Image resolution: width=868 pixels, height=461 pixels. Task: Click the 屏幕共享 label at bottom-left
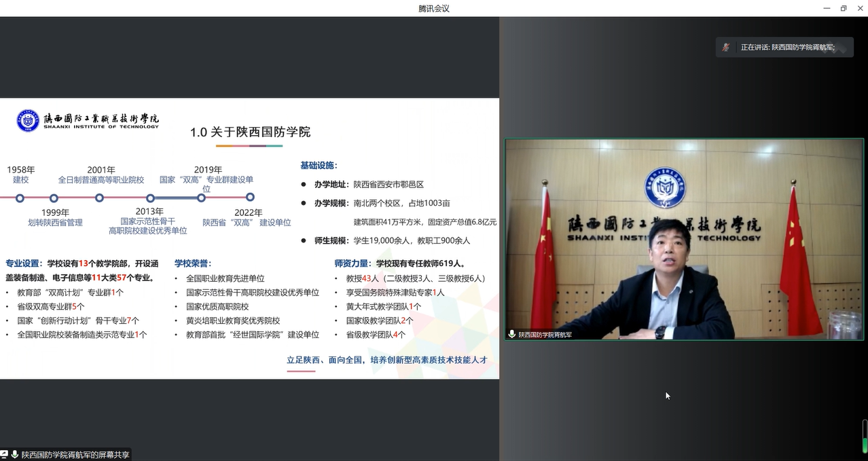tap(75, 454)
